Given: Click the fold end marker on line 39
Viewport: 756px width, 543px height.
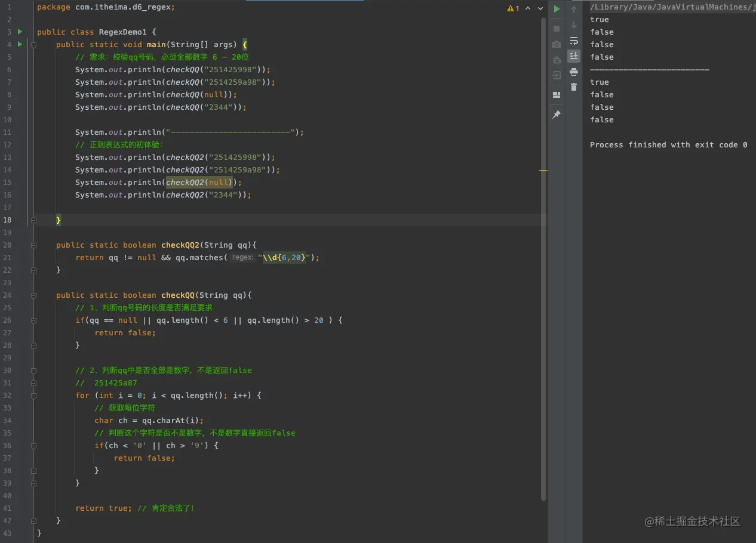Looking at the screenshot, I should pyautogui.click(x=34, y=483).
